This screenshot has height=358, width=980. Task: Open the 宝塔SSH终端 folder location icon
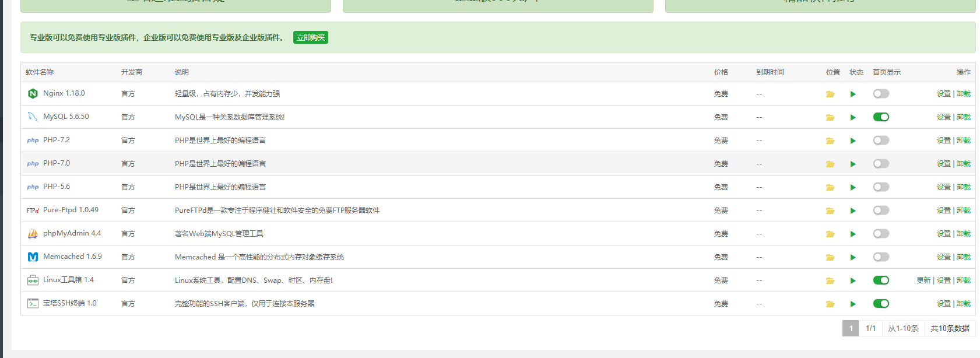pyautogui.click(x=830, y=304)
